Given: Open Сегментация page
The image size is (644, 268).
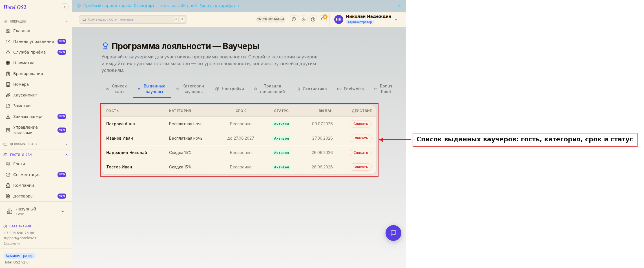Looking at the screenshot, I should pos(36,175).
